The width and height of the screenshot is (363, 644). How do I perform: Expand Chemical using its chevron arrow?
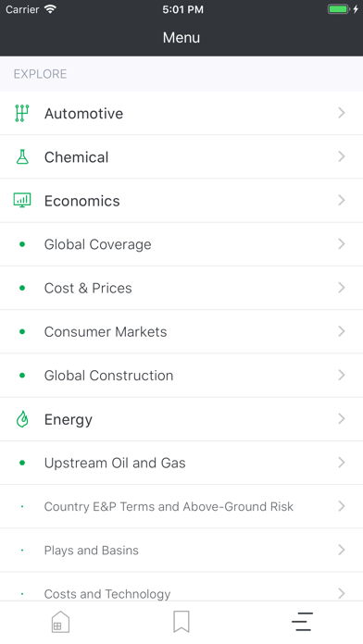click(x=341, y=156)
